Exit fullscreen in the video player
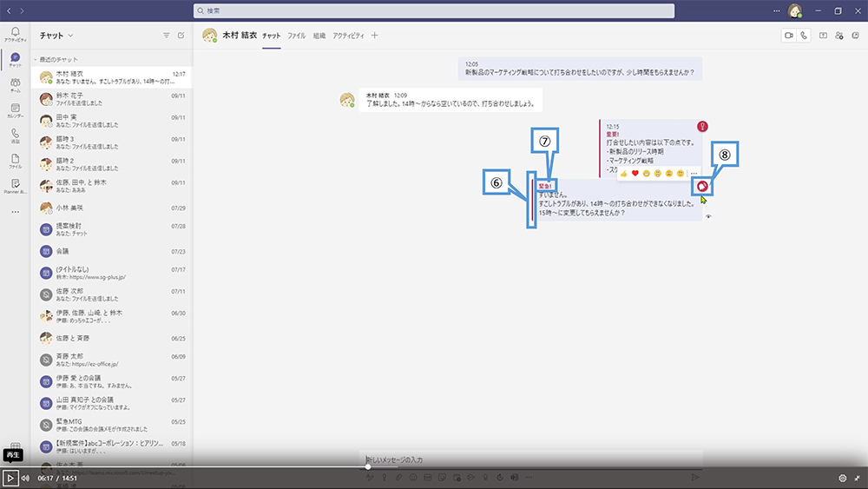Viewport: 868px width, 489px height. tap(857, 478)
